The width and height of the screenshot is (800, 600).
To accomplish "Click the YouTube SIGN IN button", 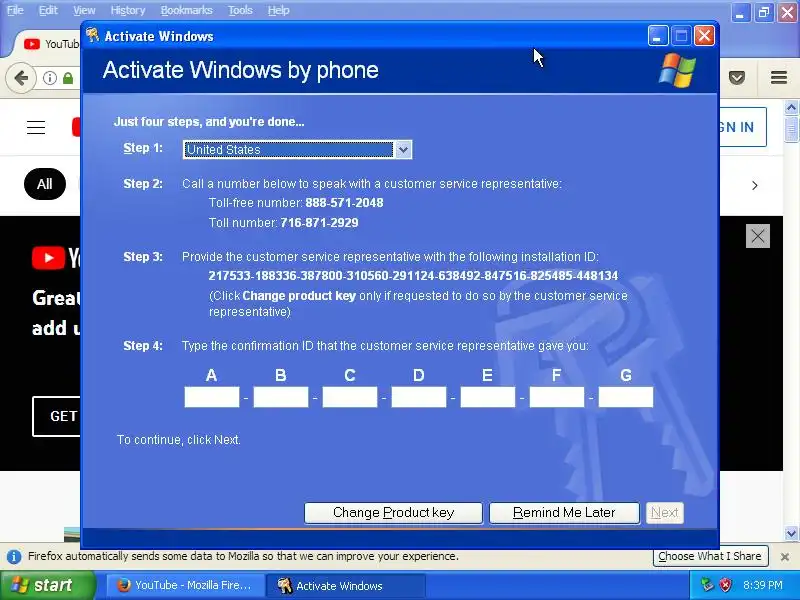I will click(x=743, y=127).
